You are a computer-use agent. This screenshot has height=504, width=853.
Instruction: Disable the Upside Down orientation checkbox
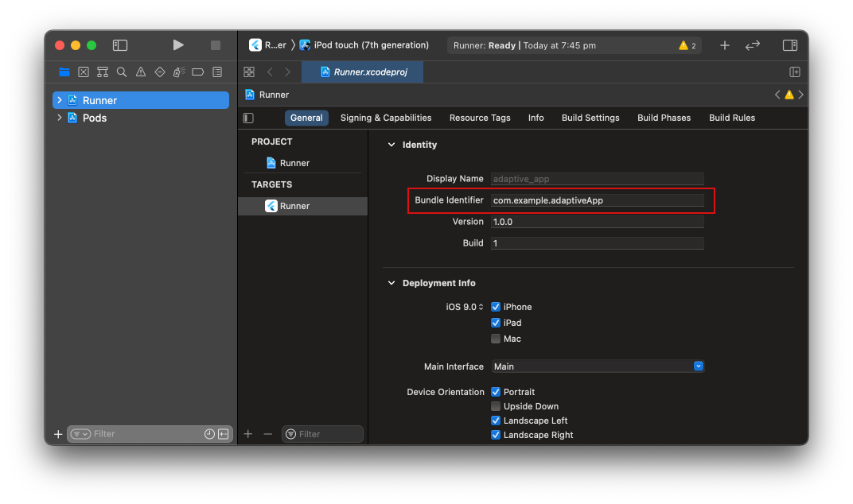[496, 406]
